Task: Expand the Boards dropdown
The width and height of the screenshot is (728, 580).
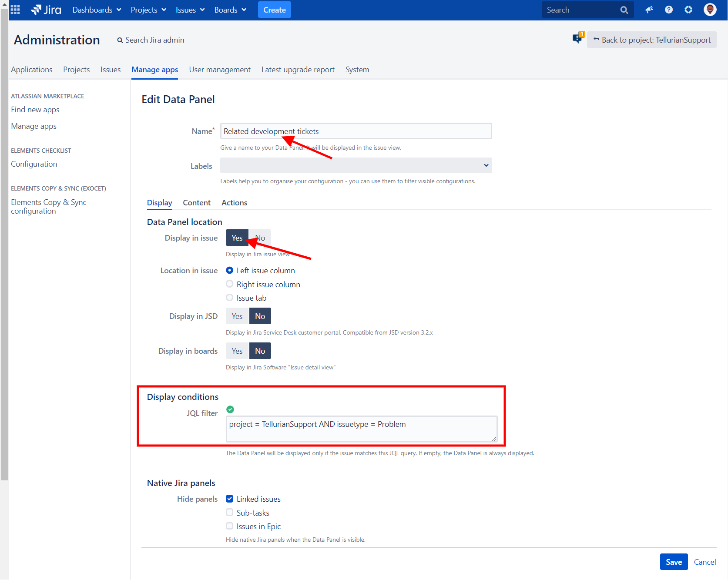Action: tap(230, 10)
